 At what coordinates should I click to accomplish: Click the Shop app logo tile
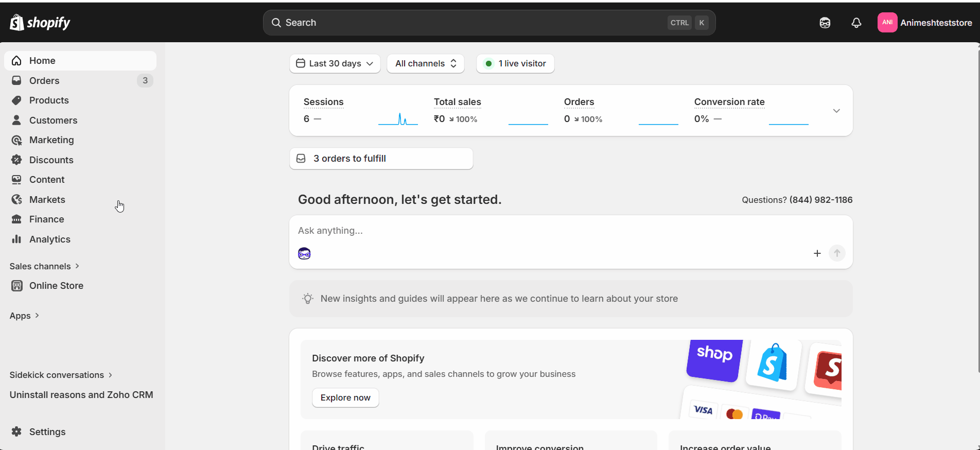pos(714,359)
